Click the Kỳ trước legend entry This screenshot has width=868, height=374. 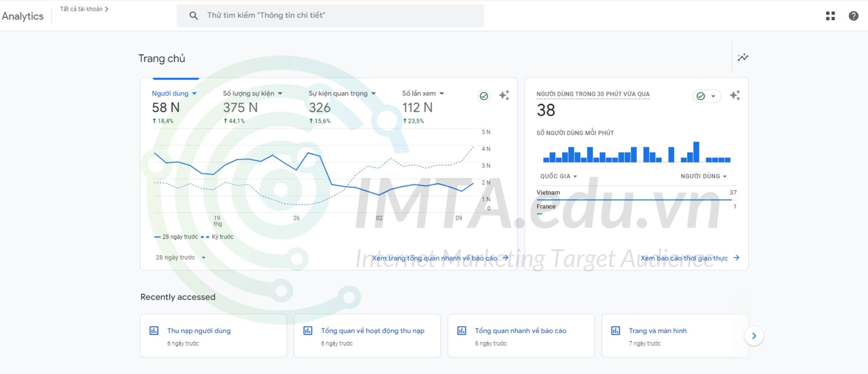(x=217, y=237)
